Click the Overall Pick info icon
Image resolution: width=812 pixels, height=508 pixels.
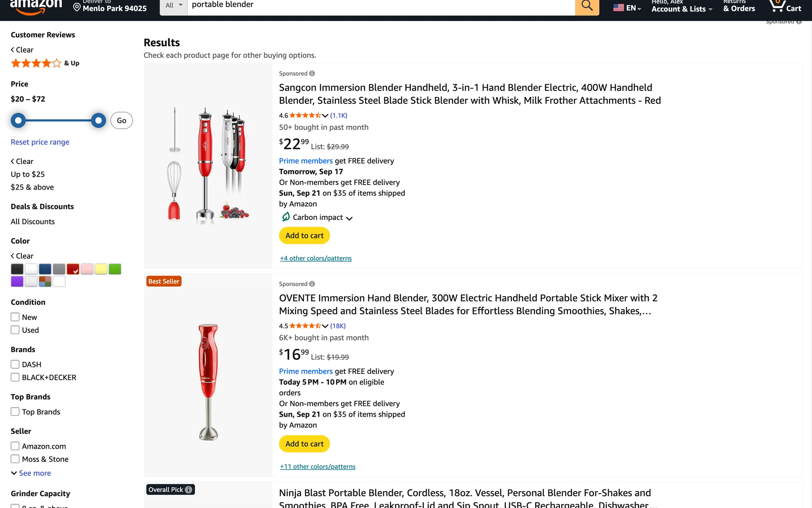pyautogui.click(x=189, y=490)
